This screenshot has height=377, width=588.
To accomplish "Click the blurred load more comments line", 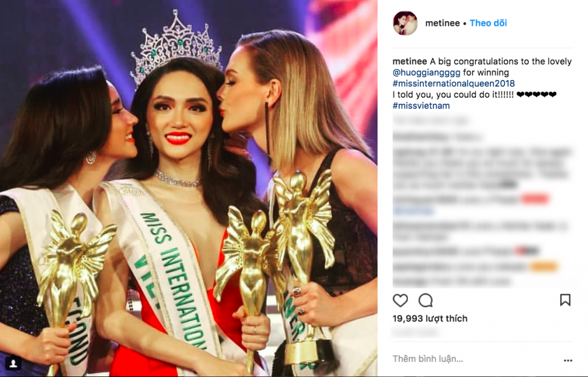I will point(430,121).
